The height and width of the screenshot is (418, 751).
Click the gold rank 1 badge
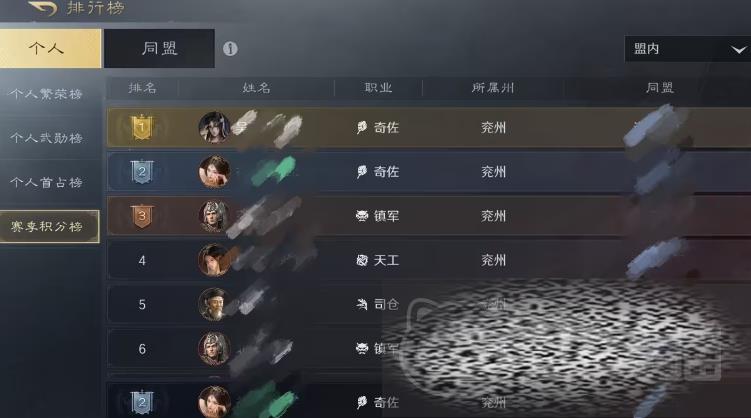coord(142,127)
